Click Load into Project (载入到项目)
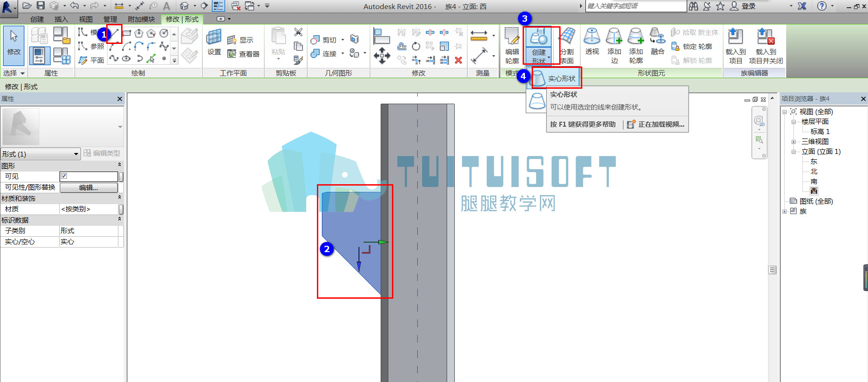Screen dimensions: 868x382 [x=736, y=45]
